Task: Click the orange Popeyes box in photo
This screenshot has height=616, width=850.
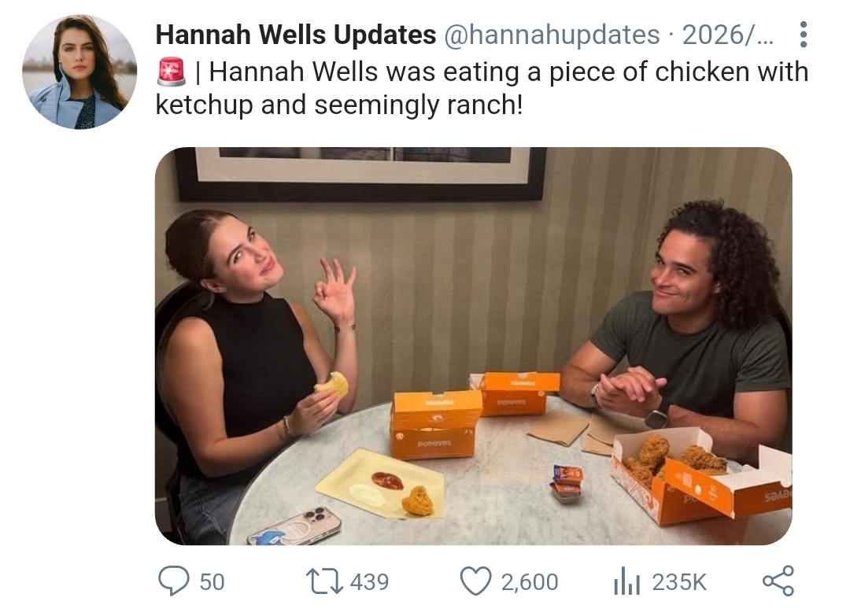Action: 434,424
